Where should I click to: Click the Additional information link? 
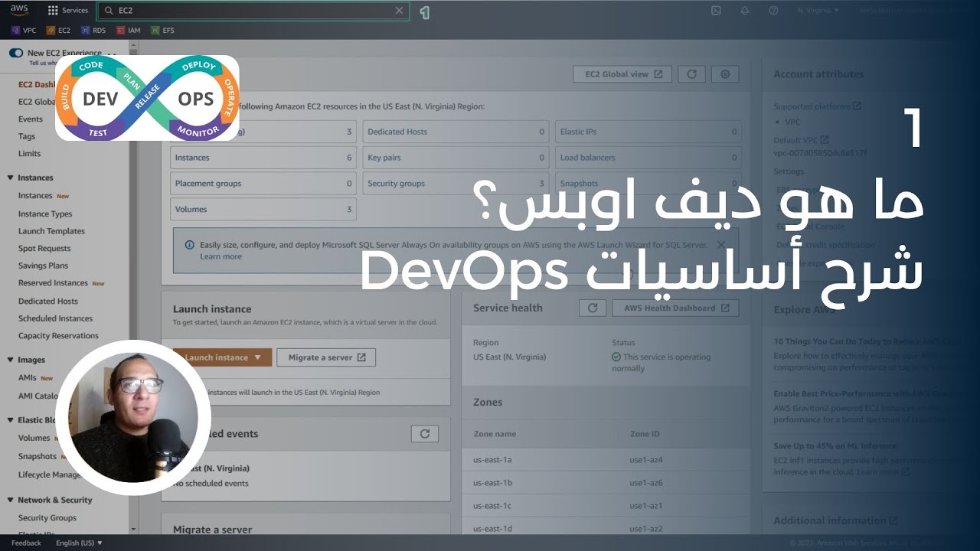[x=835, y=520]
